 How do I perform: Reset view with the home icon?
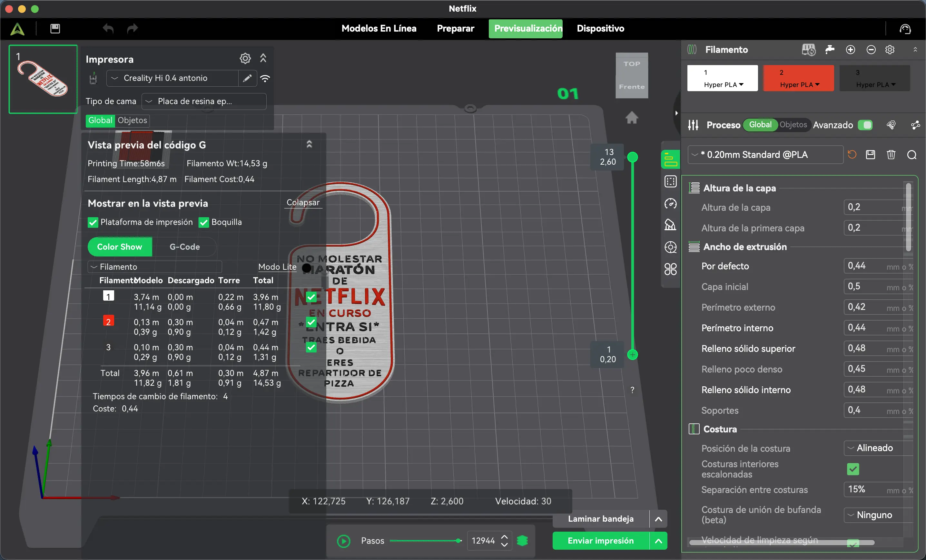pyautogui.click(x=632, y=118)
